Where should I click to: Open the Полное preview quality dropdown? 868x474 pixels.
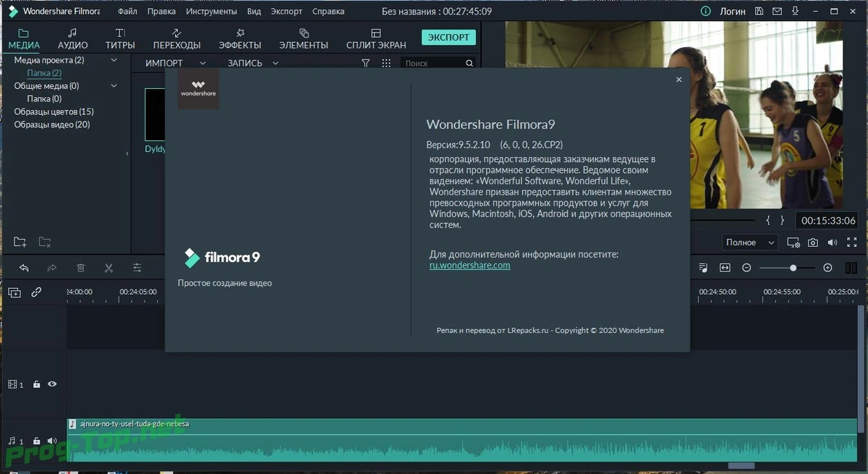coord(750,242)
